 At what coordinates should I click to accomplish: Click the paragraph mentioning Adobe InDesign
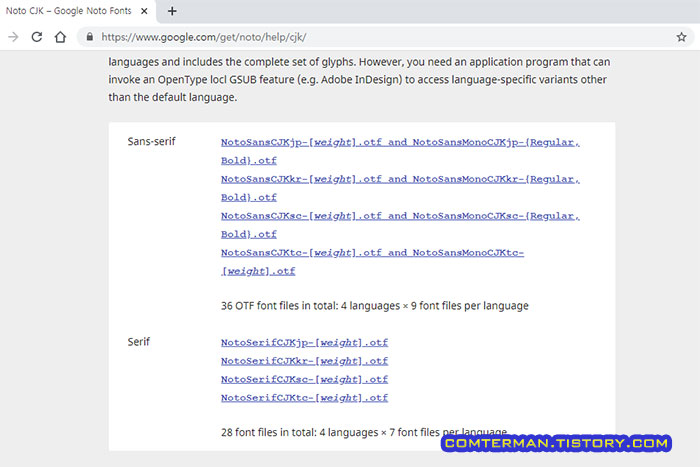click(x=359, y=79)
